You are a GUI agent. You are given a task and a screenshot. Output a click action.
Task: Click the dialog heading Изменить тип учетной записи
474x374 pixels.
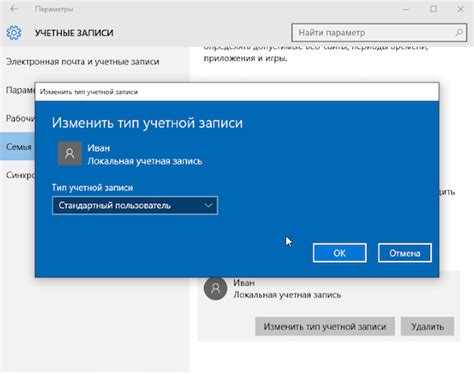(147, 123)
